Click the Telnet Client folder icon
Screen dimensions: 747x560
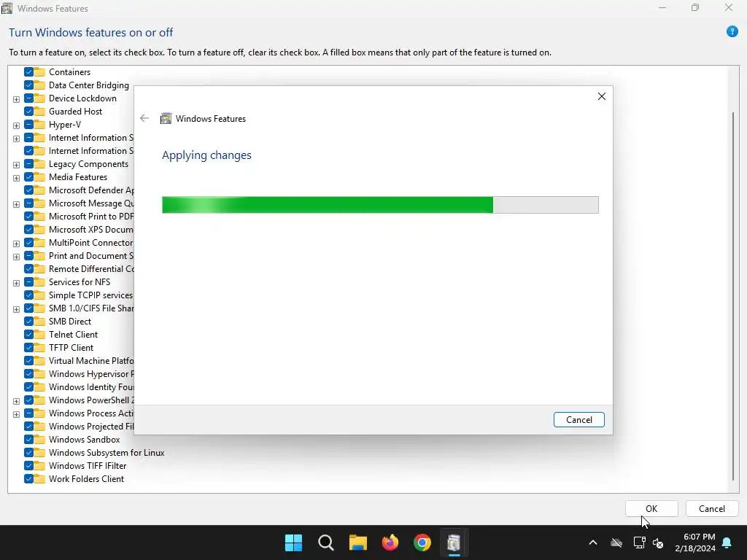(39, 334)
